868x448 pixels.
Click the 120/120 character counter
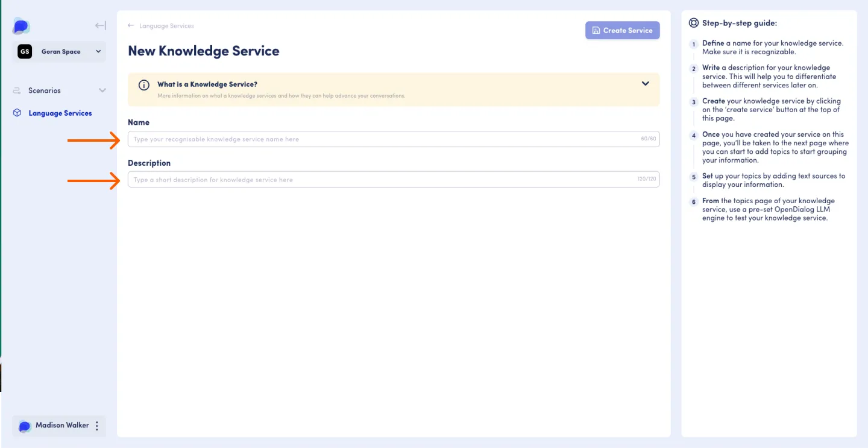click(x=647, y=180)
